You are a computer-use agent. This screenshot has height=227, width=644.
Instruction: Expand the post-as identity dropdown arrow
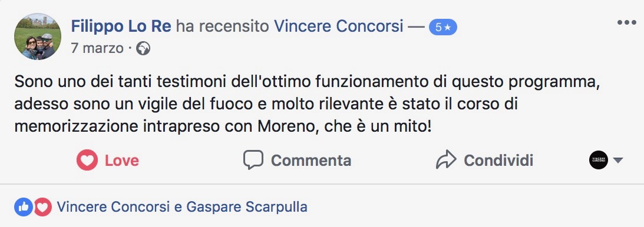(x=618, y=160)
